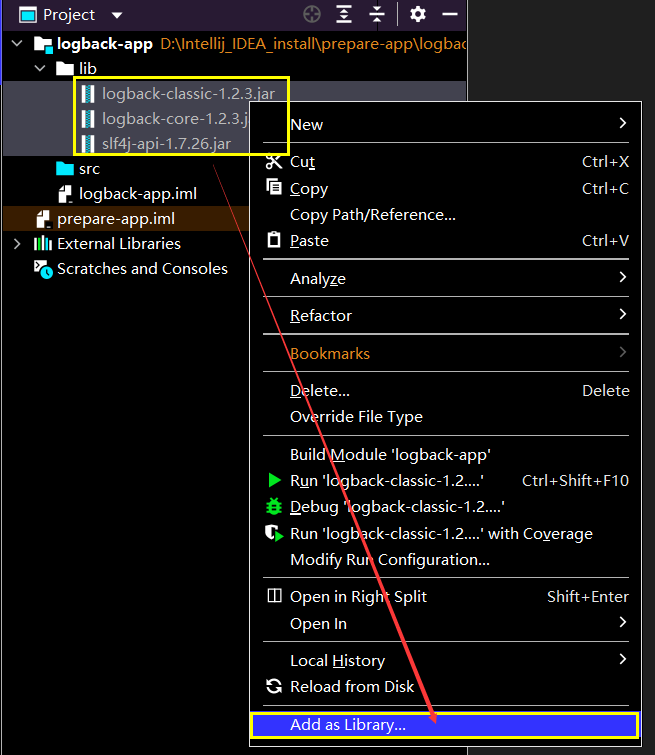
Task: Choose Modify Run Configuration...
Action: (x=445, y=560)
